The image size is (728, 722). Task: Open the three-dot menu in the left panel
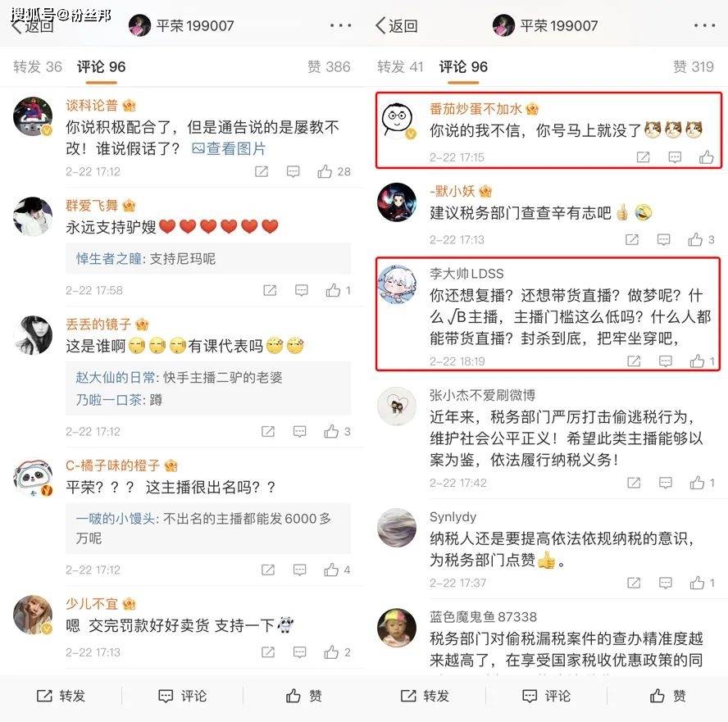tap(340, 25)
